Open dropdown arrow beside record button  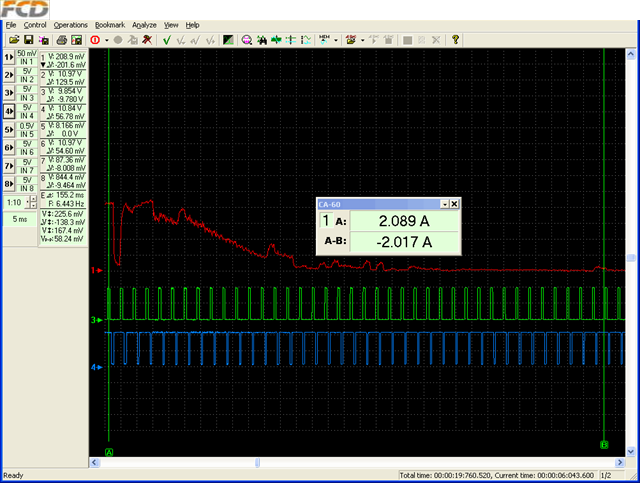coord(106,40)
